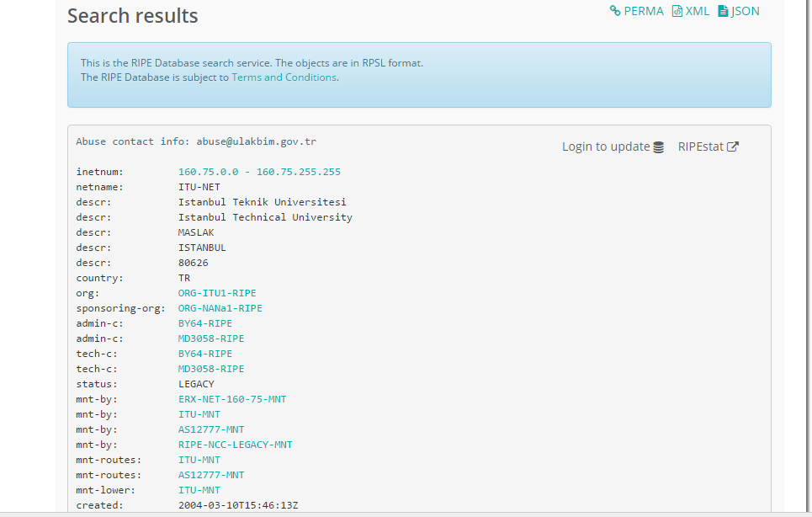812x517 pixels.
Task: Click descr value 80626
Action: [194, 263]
